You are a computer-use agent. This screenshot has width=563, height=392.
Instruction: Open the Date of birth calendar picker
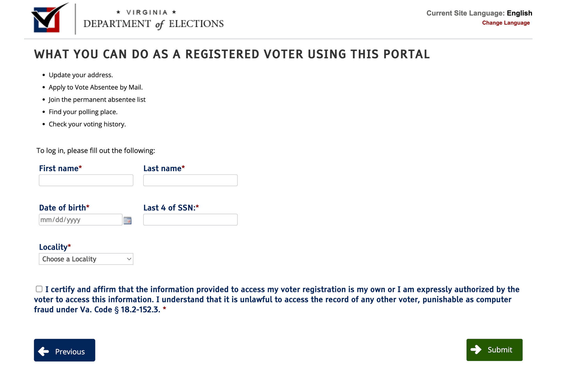(x=128, y=220)
